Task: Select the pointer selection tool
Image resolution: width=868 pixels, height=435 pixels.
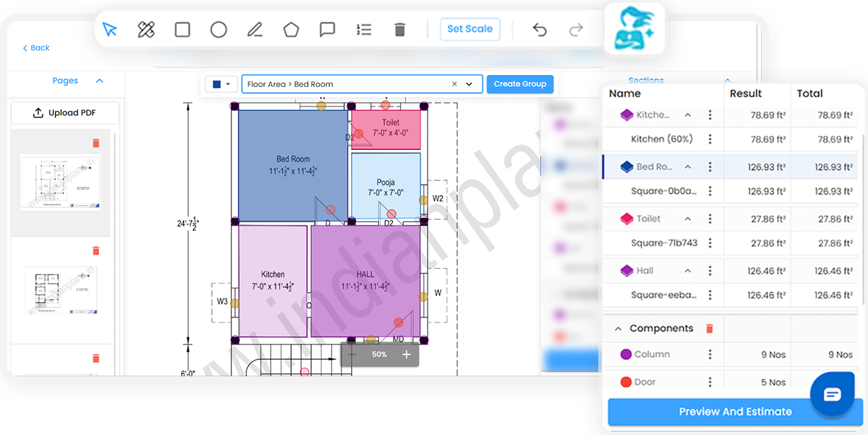Action: [109, 29]
